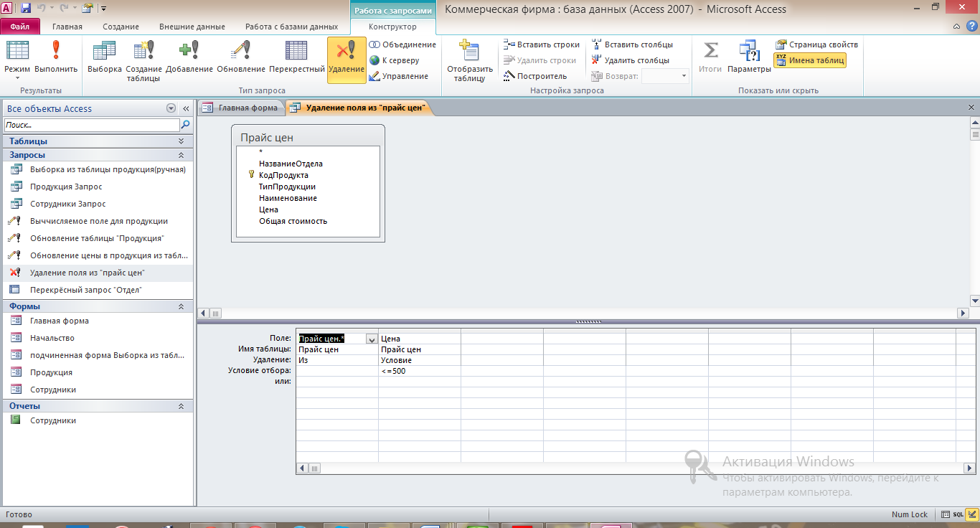Open the Возврат dropdown box
Image resolution: width=980 pixels, height=528 pixels.
coord(665,76)
